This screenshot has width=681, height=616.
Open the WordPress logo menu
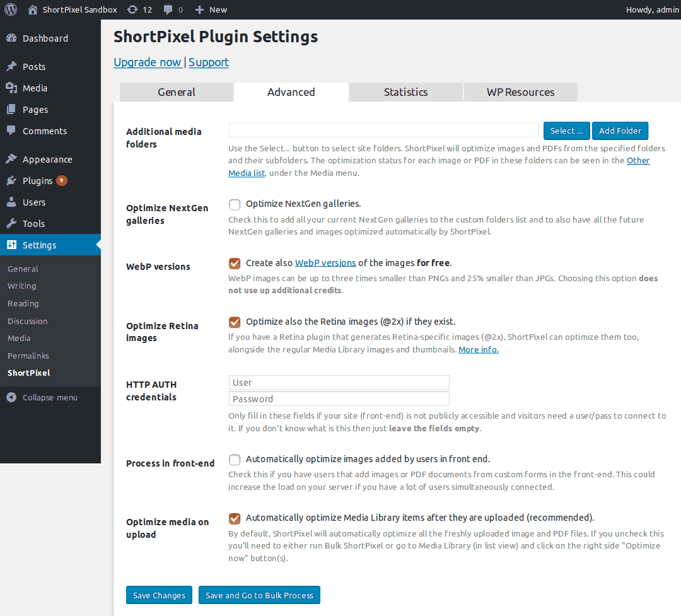(x=11, y=9)
